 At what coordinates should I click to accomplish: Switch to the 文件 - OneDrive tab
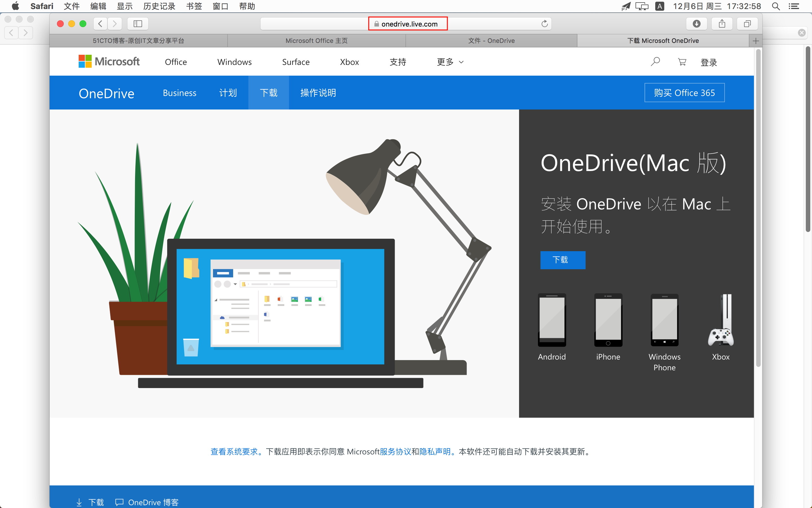491,41
